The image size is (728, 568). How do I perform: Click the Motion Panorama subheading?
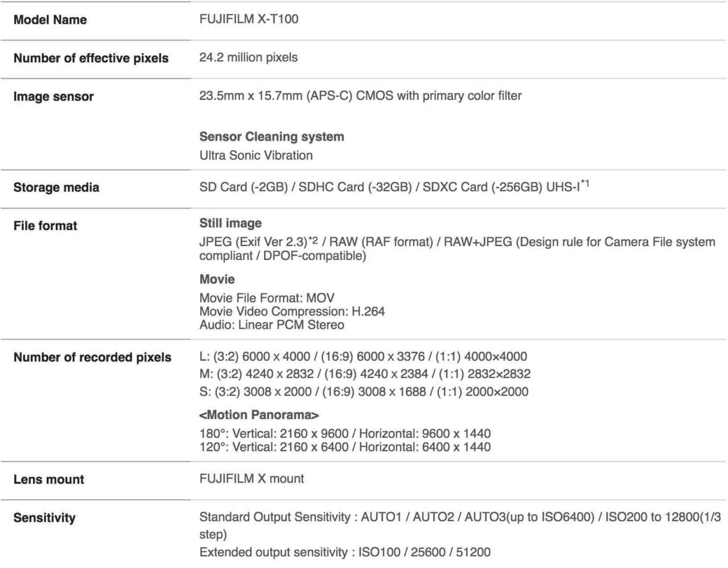pyautogui.click(x=259, y=415)
